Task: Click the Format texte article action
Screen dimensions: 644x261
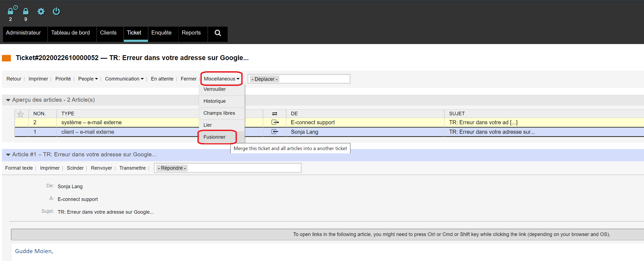Action: pyautogui.click(x=19, y=168)
